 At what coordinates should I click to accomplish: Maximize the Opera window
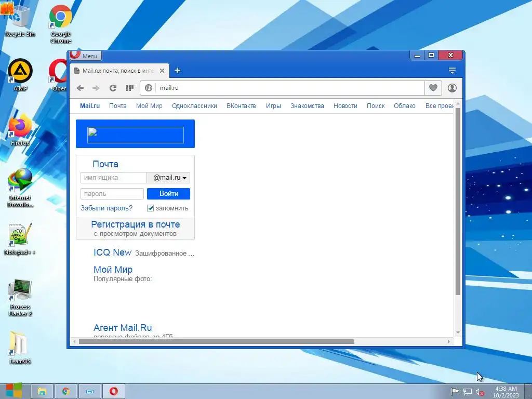point(431,55)
